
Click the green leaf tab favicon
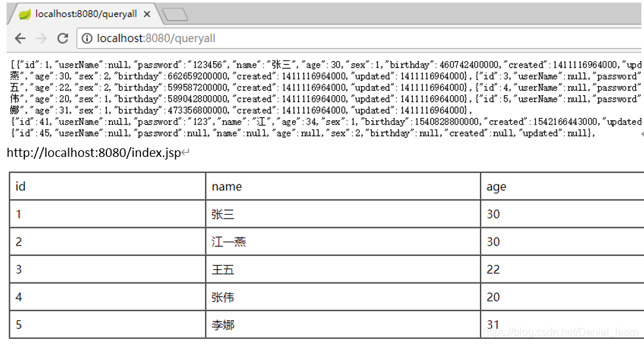tap(25, 14)
